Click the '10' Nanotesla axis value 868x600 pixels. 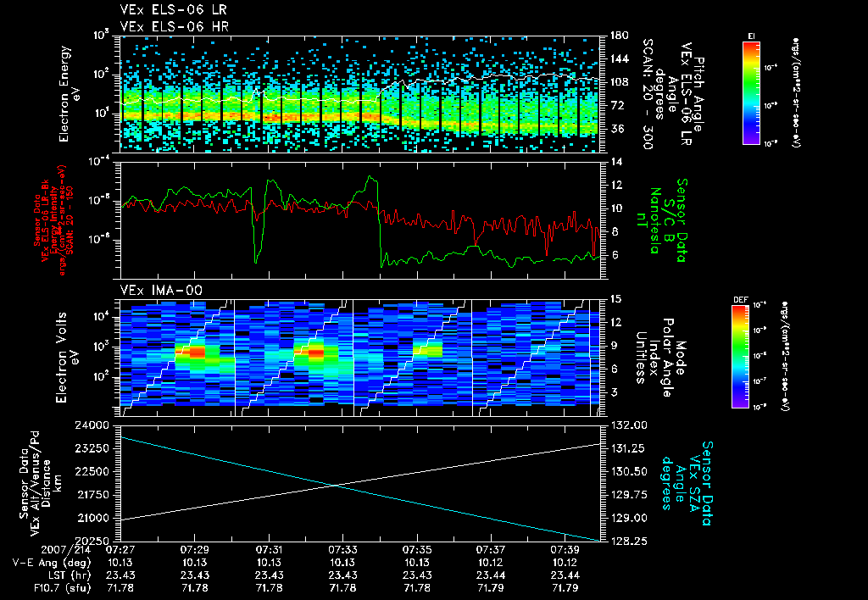click(x=616, y=208)
